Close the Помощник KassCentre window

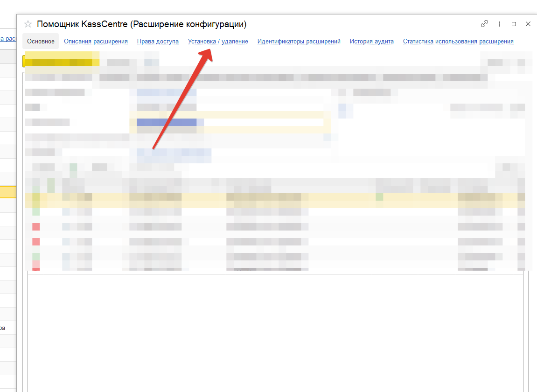pos(528,24)
